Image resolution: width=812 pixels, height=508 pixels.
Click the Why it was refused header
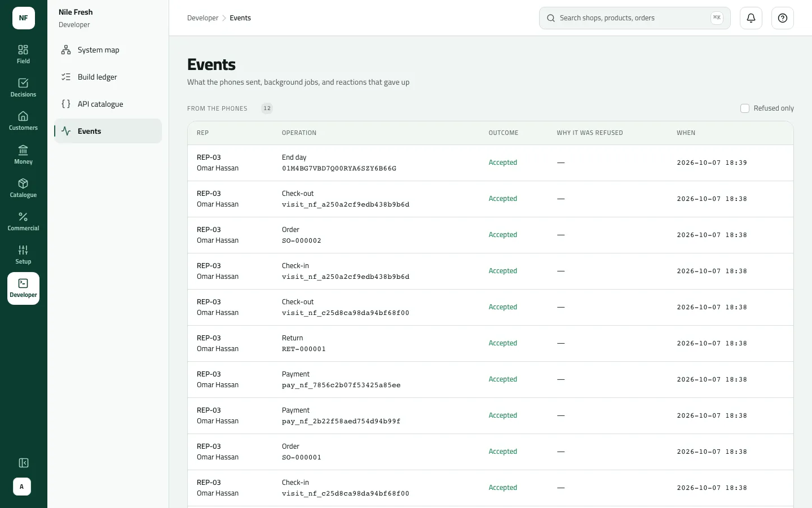click(590, 133)
